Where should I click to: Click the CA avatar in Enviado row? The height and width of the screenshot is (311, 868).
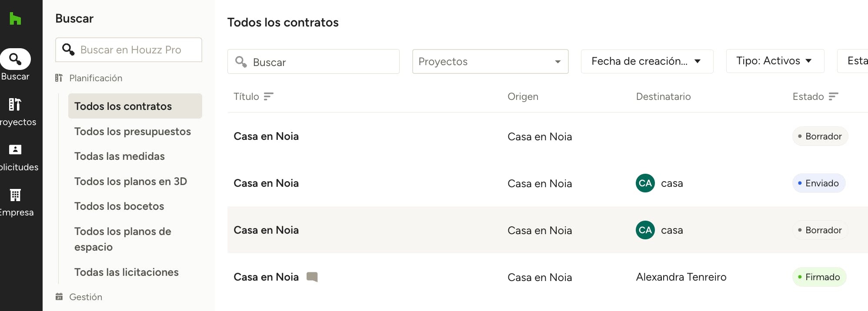coord(645,183)
